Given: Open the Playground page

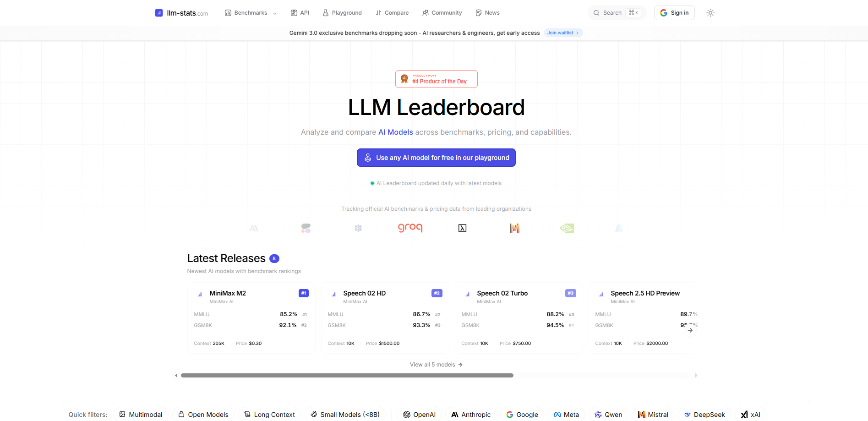Looking at the screenshot, I should [342, 12].
